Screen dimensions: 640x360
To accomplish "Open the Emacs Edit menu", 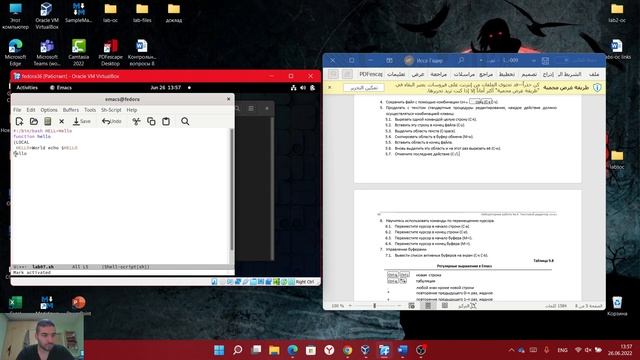I will pyautogui.click(x=31, y=110).
